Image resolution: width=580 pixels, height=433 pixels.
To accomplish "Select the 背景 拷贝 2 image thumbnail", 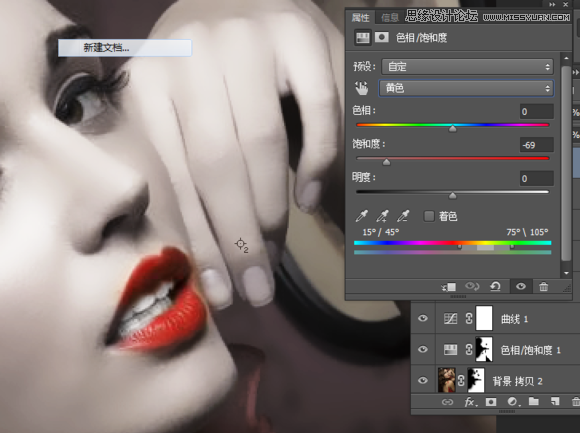I will [x=446, y=380].
